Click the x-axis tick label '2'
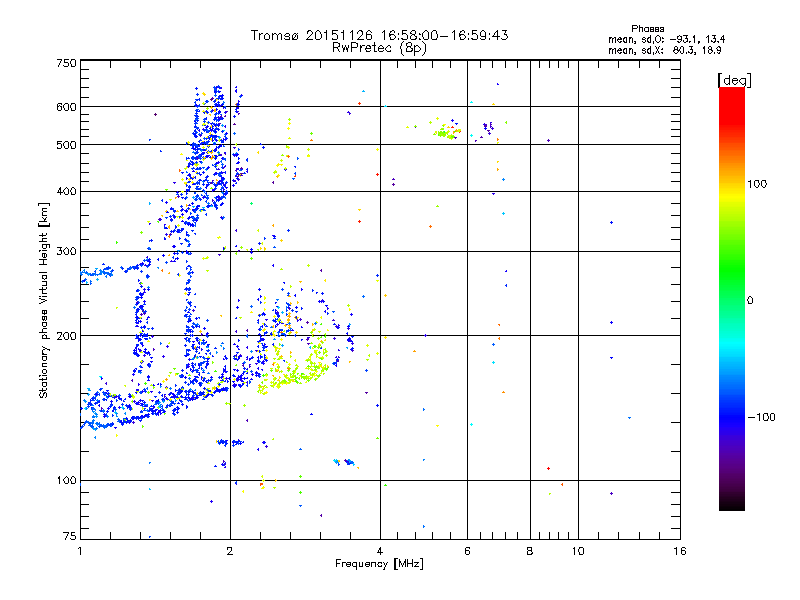 coord(230,551)
